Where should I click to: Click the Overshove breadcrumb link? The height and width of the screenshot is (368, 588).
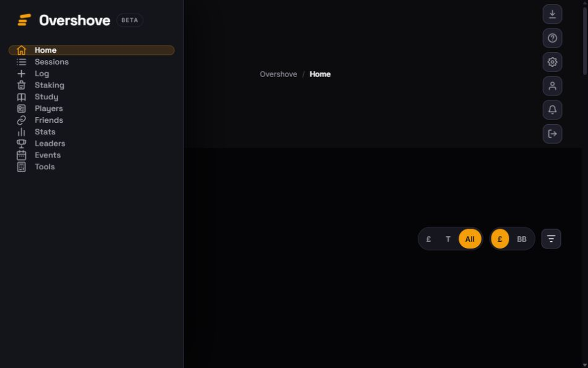[278, 74]
